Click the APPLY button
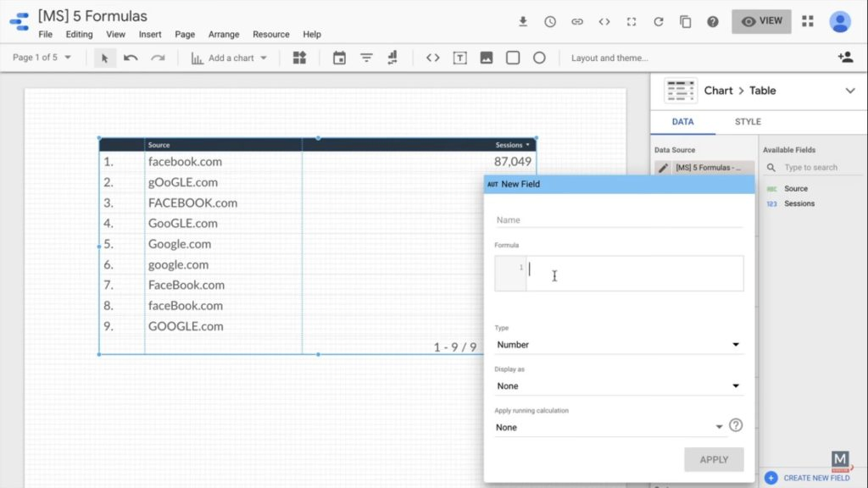Image resolution: width=868 pixels, height=488 pixels. (714, 459)
